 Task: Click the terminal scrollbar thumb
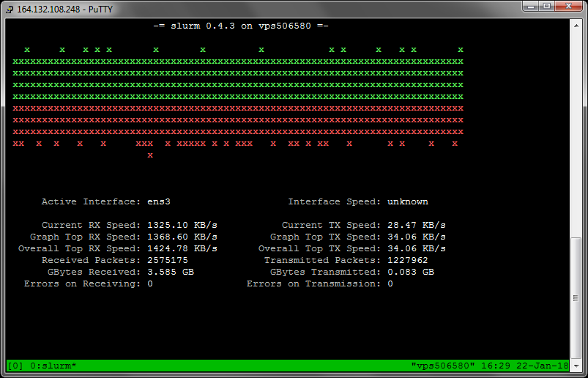click(x=576, y=298)
